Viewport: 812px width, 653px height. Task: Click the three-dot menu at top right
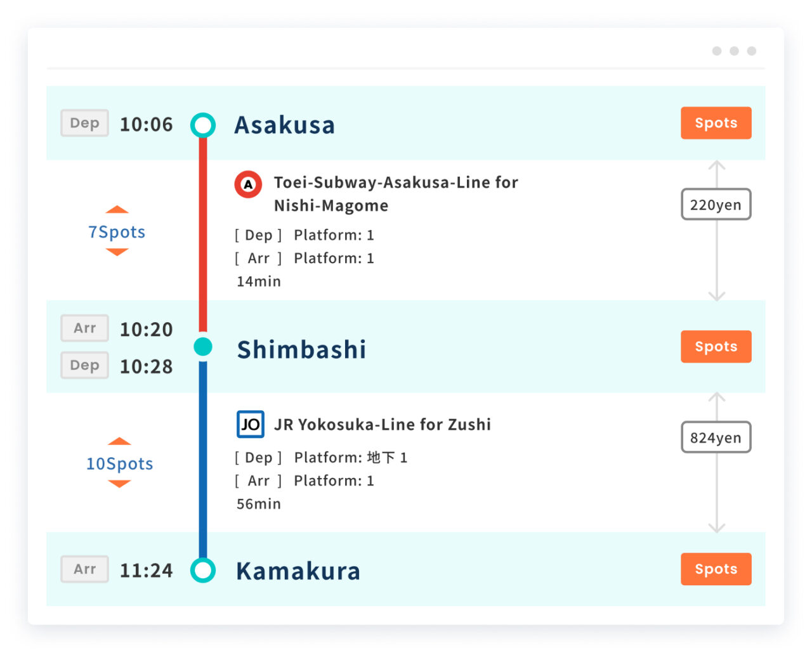tap(734, 51)
